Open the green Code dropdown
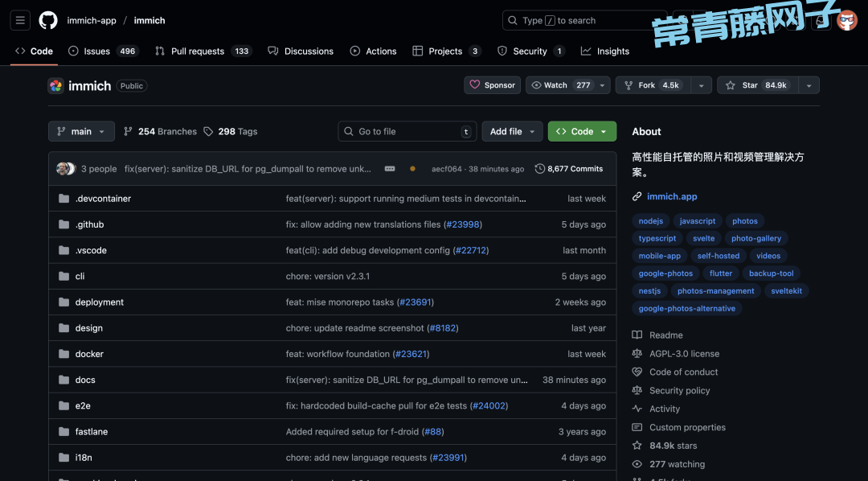The height and width of the screenshot is (481, 868). tap(582, 132)
